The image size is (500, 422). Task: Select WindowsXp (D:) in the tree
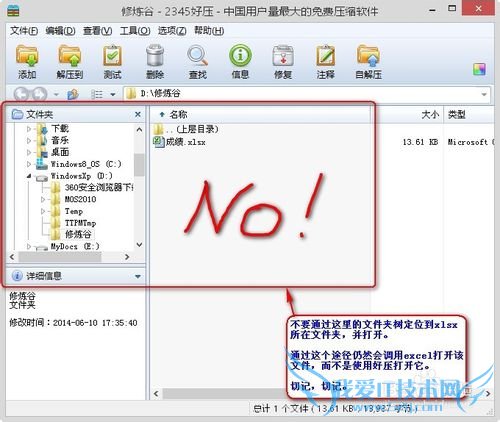tap(81, 176)
